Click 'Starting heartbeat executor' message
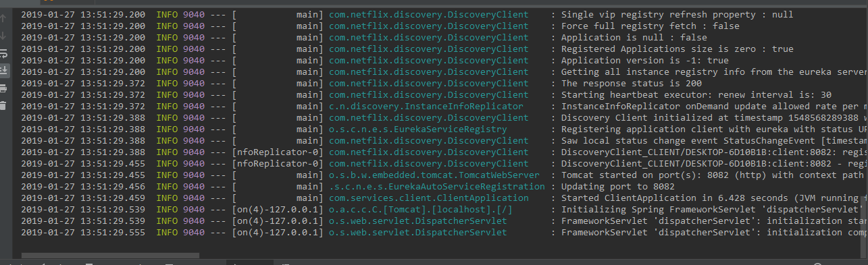 pos(696,94)
